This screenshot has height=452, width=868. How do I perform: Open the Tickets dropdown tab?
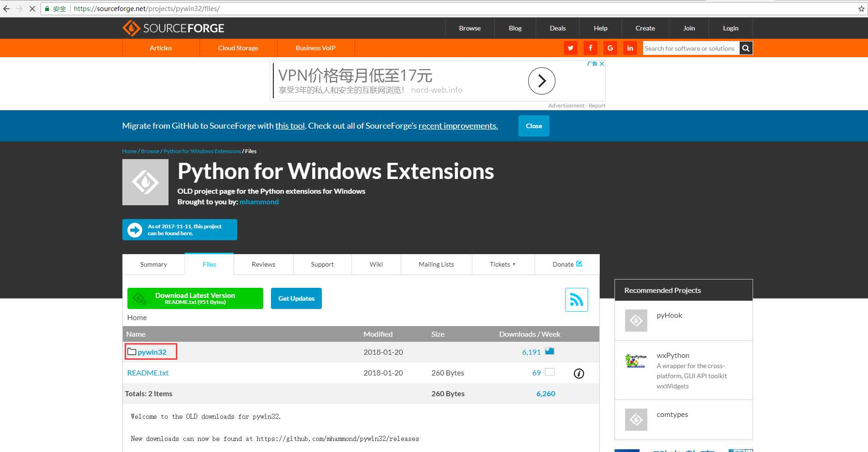(503, 264)
